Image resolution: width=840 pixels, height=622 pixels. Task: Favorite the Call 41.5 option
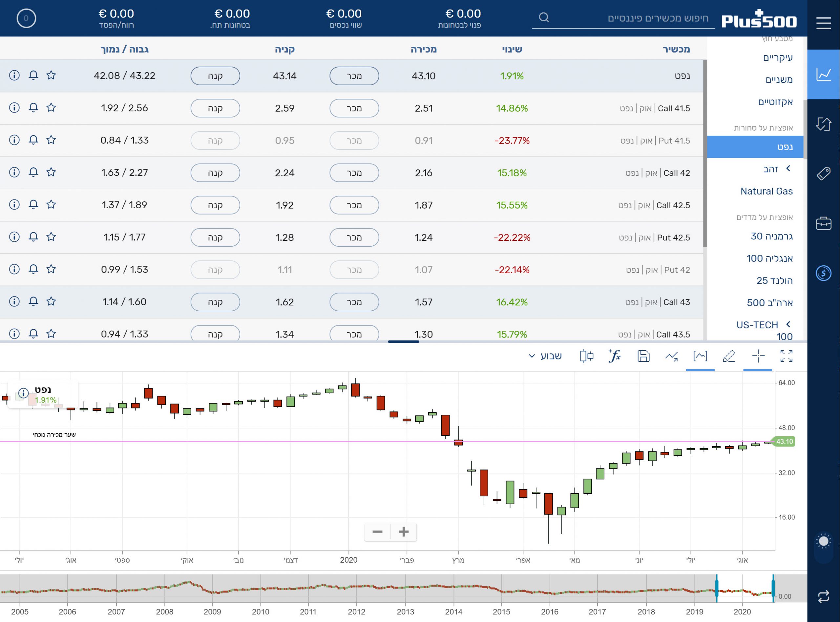pyautogui.click(x=51, y=108)
